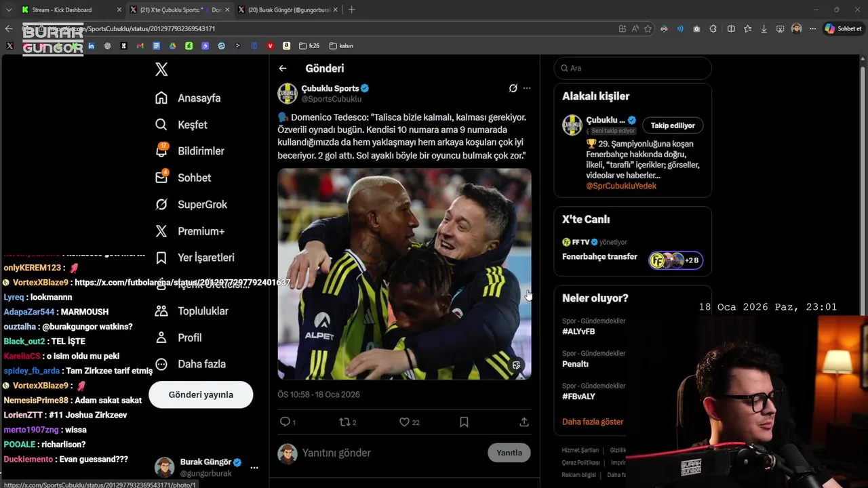Screen dimensions: 868x488
Task: Click image edit icon on photo corner
Action: [x=517, y=365]
